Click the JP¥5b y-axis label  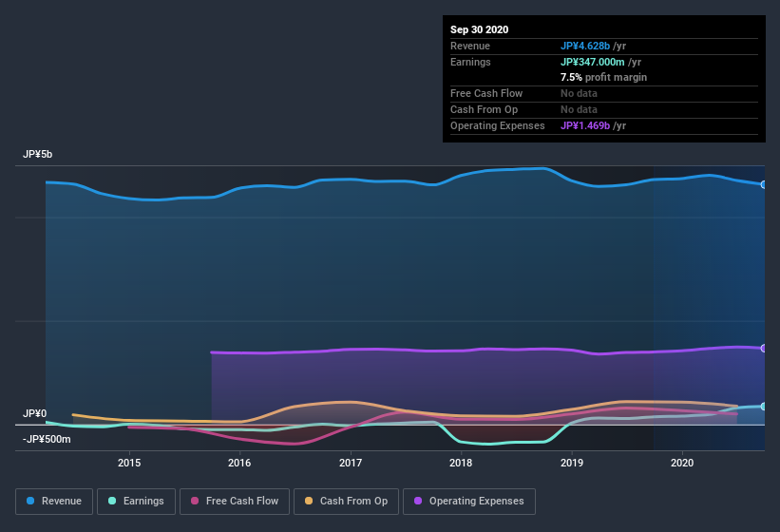(x=37, y=154)
